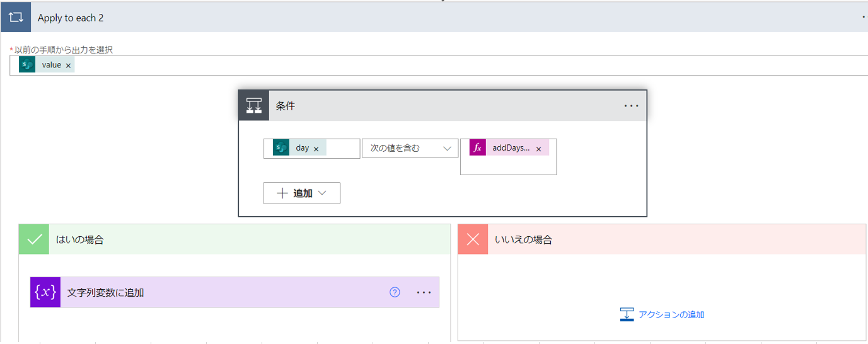
Task: Click the fx expression icon on addDays token
Action: 478,148
